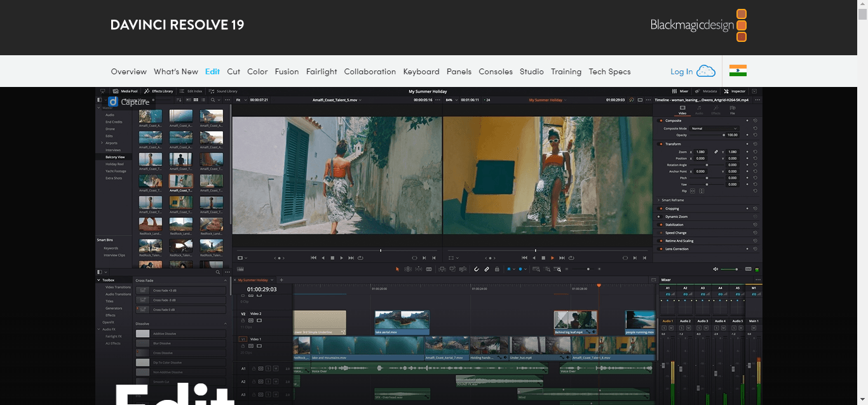Viewport: 868px width, 405px height.
Task: Switch to the Color tab
Action: point(257,72)
